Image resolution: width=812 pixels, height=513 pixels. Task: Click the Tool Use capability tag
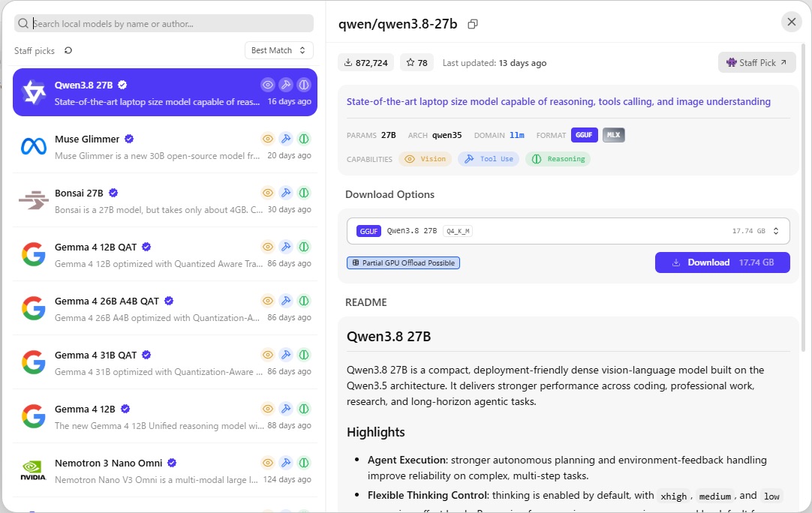coord(489,159)
